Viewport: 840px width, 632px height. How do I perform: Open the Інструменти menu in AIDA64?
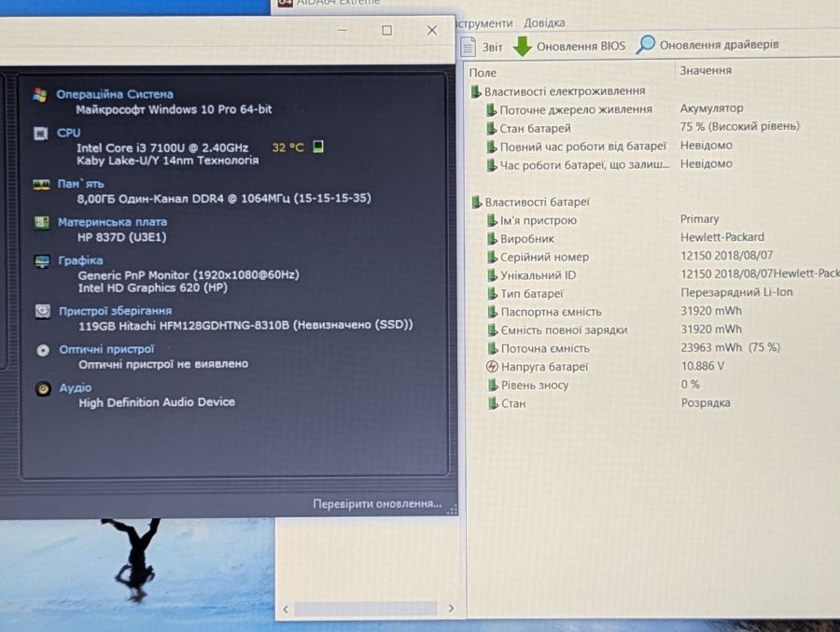tap(484, 23)
